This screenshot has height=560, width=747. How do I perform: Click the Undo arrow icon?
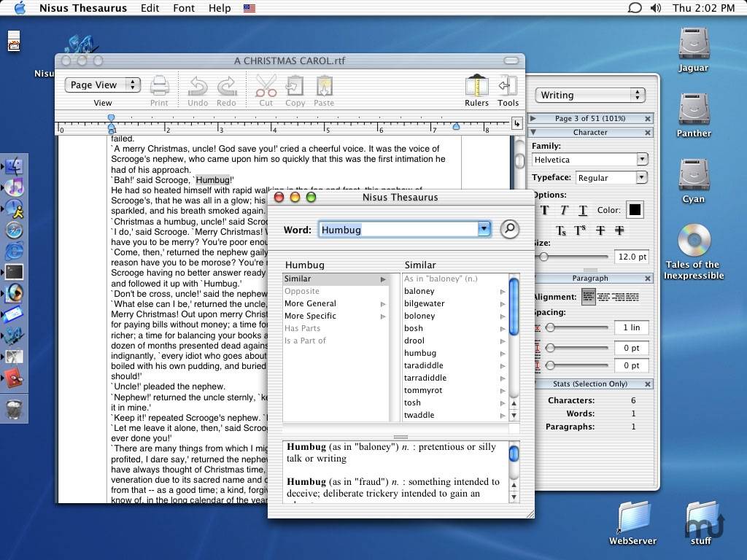tap(197, 86)
